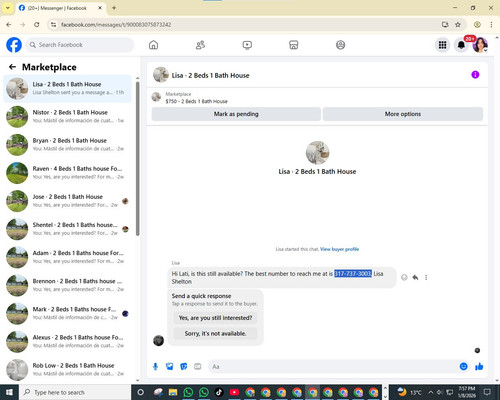Open the Bryan - 2 Beds 1 Bath House chat

67,145
